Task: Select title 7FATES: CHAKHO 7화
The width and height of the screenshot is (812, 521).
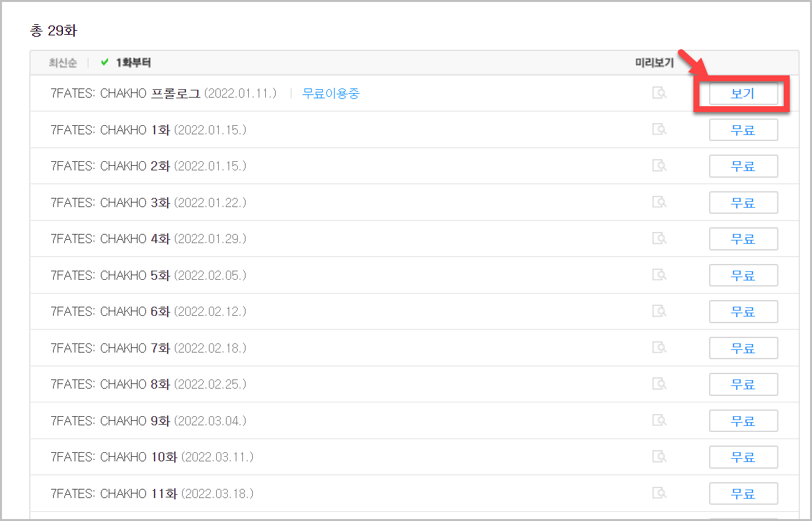Action: 110,348
